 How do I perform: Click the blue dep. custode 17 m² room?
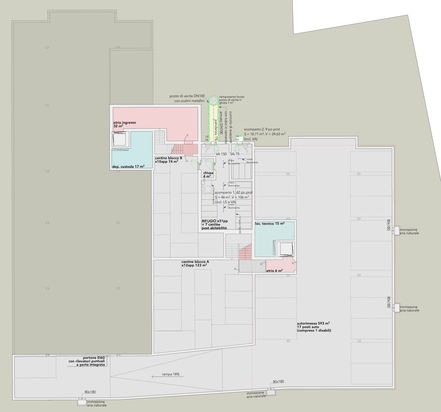click(x=132, y=150)
